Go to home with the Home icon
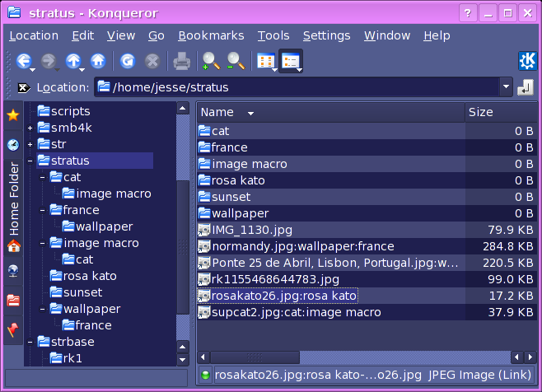 [98, 61]
